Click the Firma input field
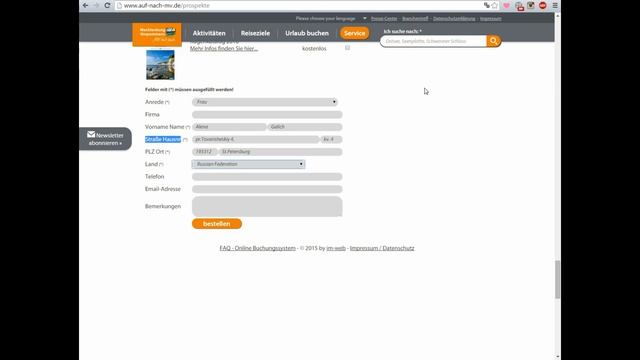 pos(267,115)
